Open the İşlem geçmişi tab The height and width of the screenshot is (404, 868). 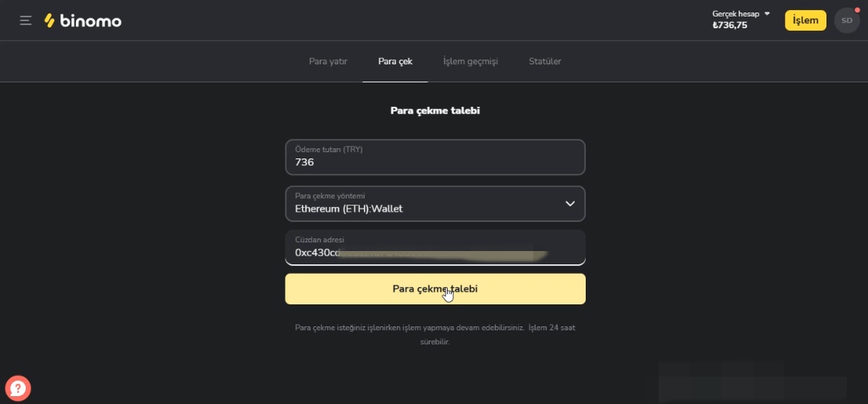click(x=470, y=61)
